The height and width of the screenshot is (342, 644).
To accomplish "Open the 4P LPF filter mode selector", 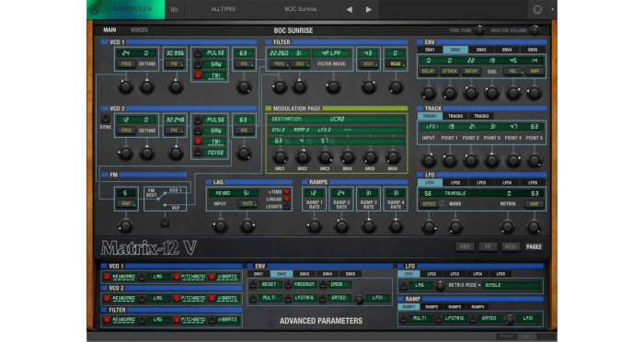I will [331, 53].
